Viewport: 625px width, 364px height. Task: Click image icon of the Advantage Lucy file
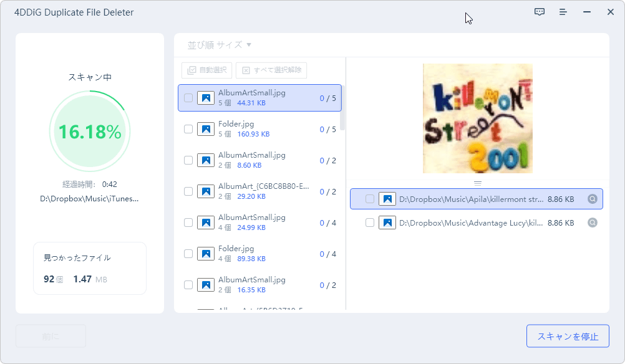(x=387, y=223)
